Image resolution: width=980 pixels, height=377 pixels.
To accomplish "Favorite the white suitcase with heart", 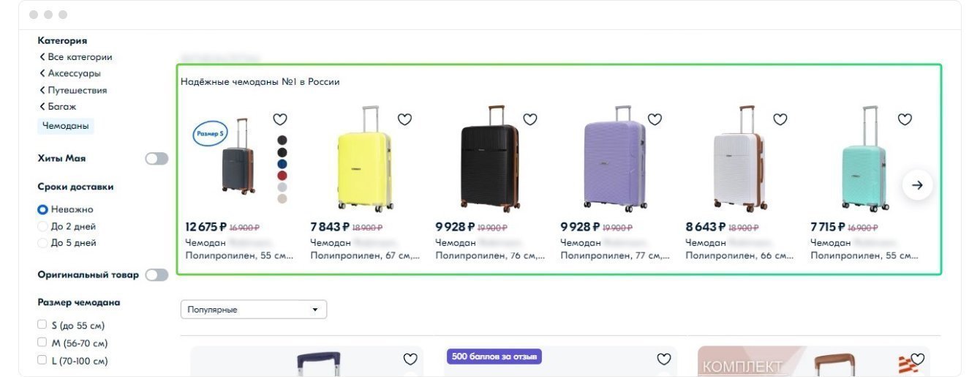I will pyautogui.click(x=780, y=119).
